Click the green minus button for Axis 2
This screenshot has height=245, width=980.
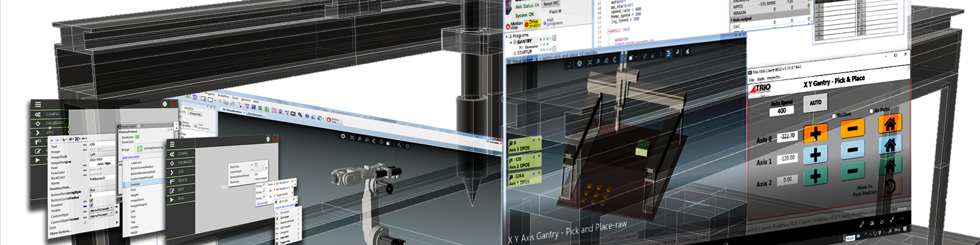(x=852, y=170)
